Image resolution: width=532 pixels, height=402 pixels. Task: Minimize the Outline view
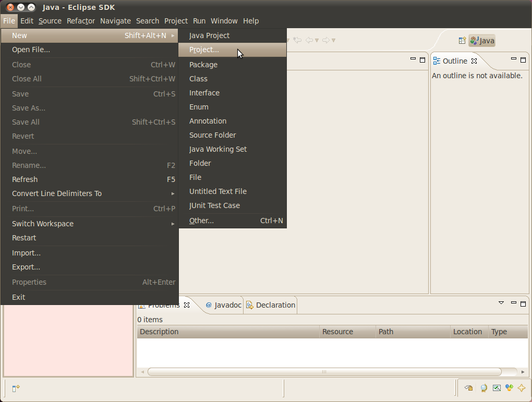click(x=514, y=59)
